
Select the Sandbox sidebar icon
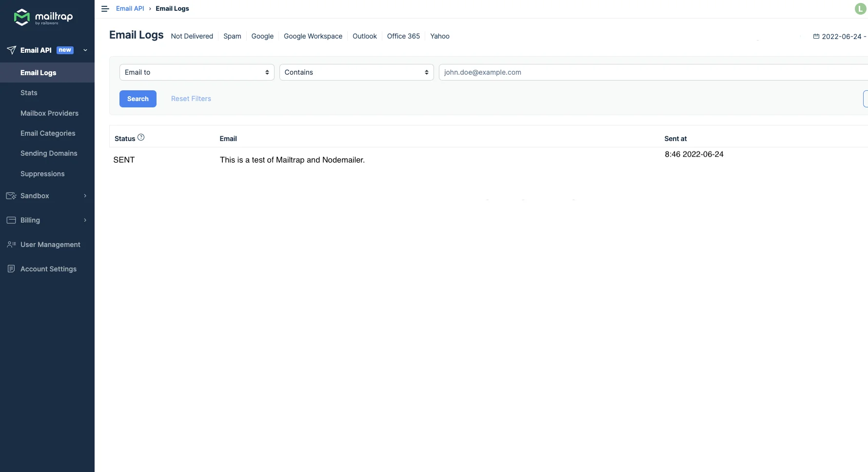[11, 196]
